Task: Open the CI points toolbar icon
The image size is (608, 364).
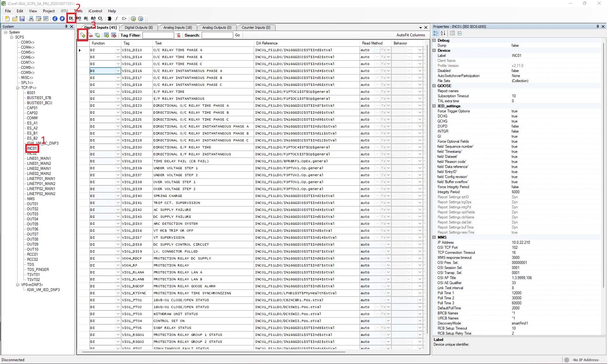Action: coord(100,18)
